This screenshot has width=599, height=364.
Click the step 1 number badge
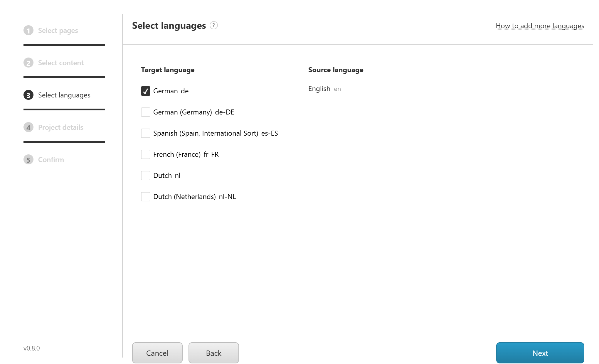coord(28,31)
